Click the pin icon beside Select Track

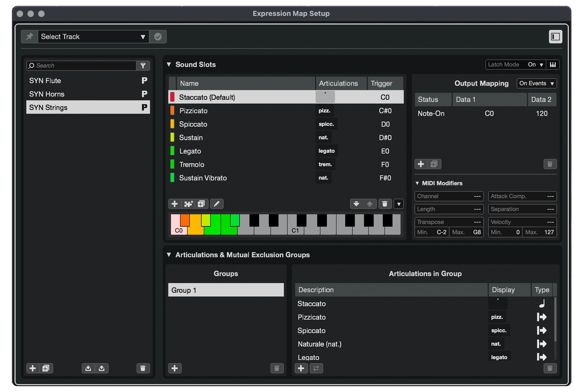point(29,36)
